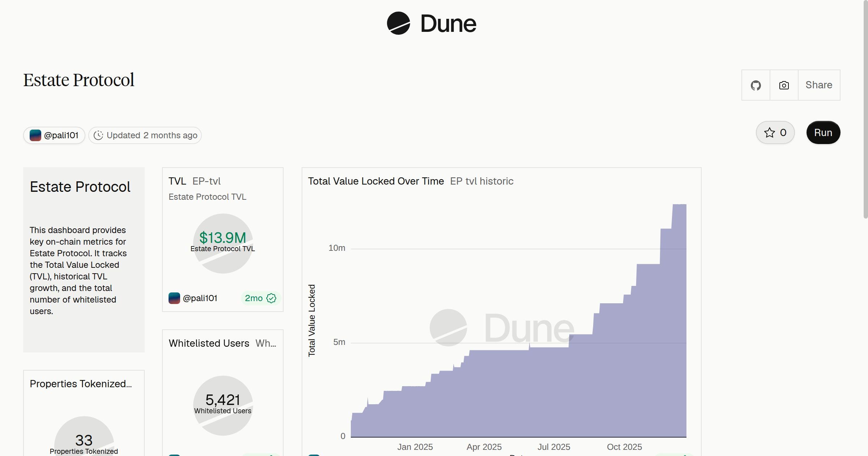Viewport: 868px width, 456px height.
Task: Star this dashboard
Action: coord(775,132)
